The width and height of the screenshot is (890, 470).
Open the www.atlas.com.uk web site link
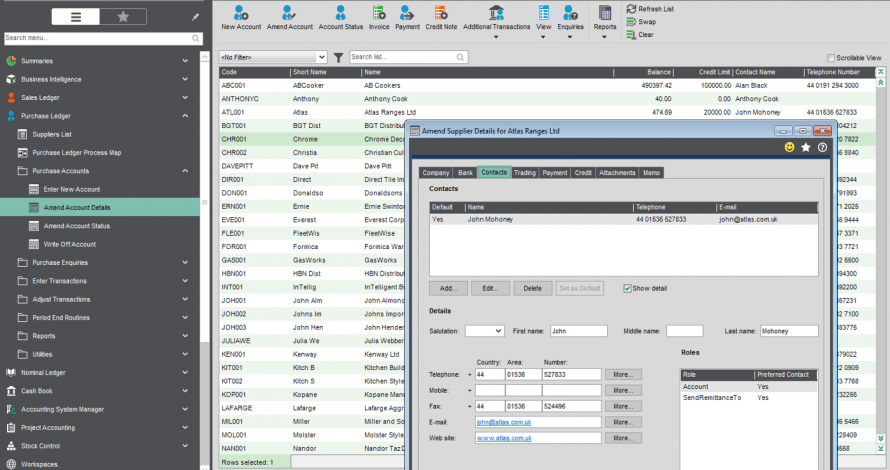tap(504, 438)
